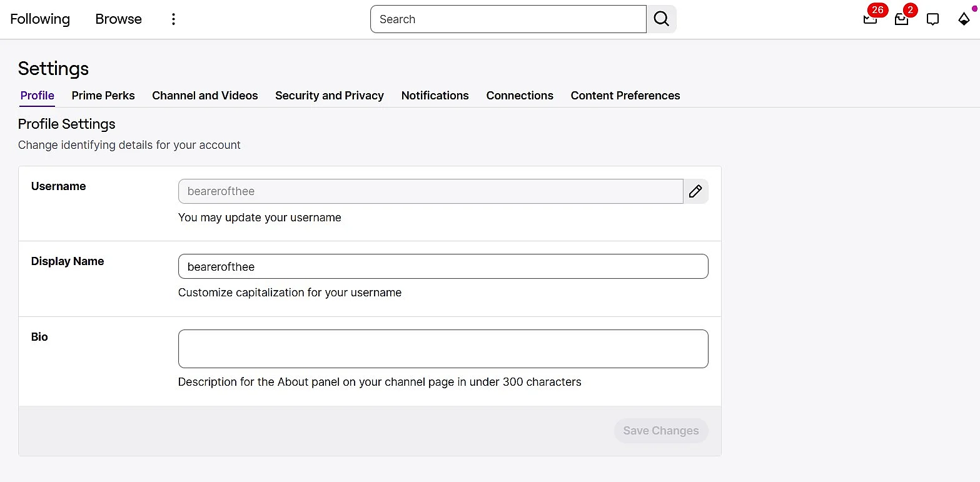Click the search magnifier button

tap(661, 19)
